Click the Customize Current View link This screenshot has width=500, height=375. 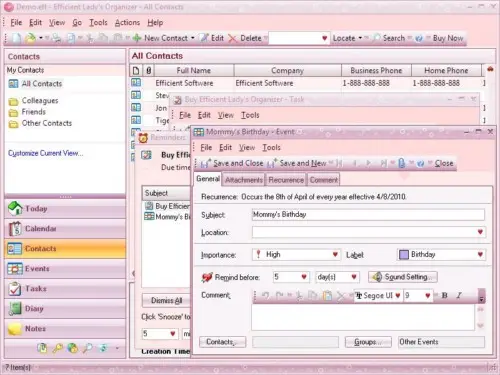coord(46,153)
